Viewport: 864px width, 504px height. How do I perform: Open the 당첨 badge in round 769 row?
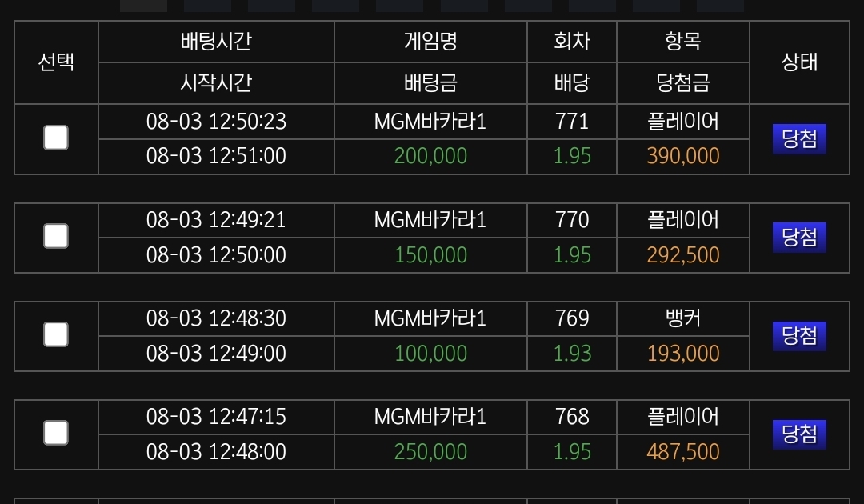tap(799, 336)
